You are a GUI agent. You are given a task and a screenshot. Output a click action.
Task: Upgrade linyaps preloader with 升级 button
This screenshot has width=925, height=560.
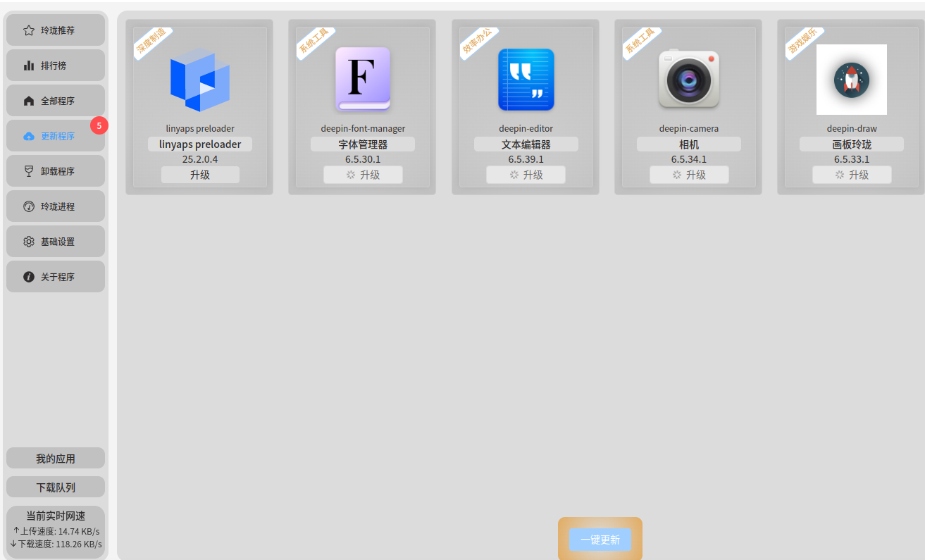coord(200,175)
